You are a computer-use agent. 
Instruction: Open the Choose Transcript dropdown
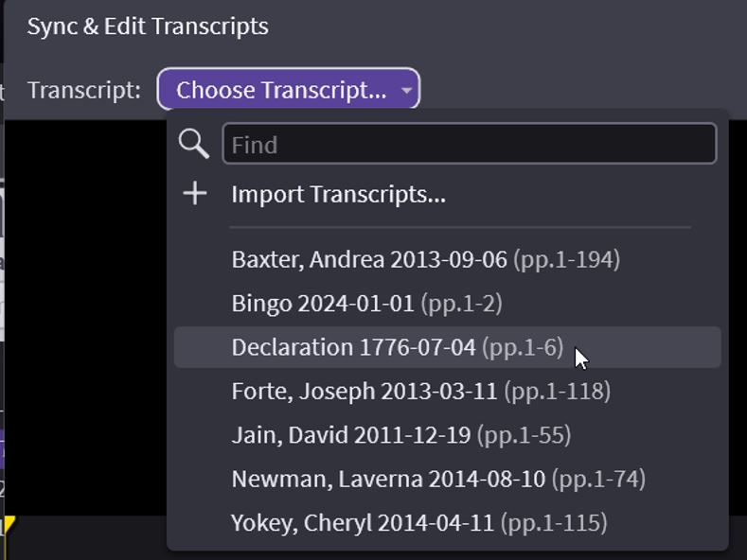(x=281, y=90)
